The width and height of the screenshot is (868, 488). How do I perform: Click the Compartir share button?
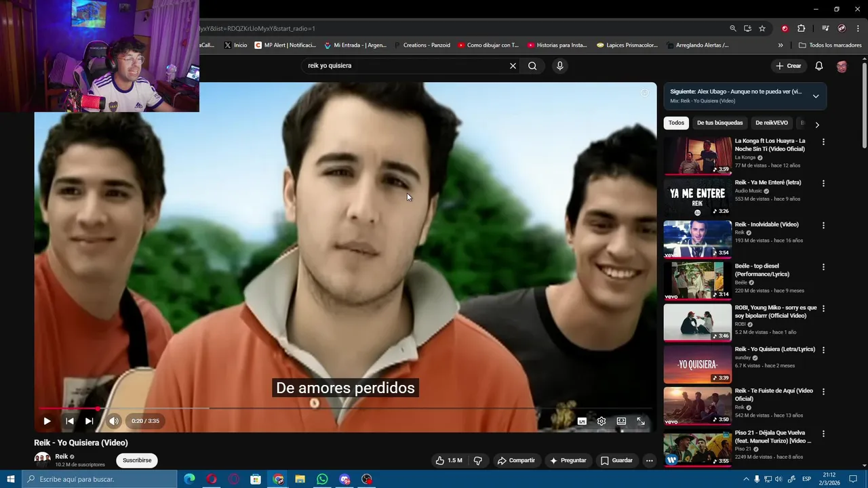point(516,460)
